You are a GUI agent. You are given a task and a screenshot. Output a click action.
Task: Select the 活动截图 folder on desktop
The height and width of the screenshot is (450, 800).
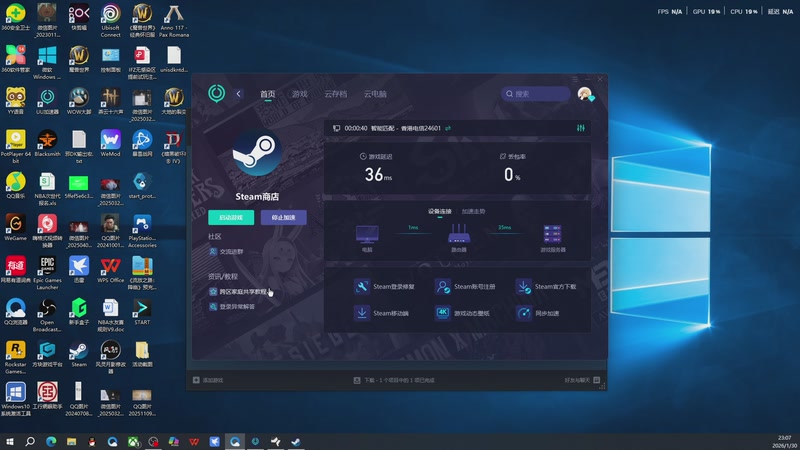click(x=142, y=354)
